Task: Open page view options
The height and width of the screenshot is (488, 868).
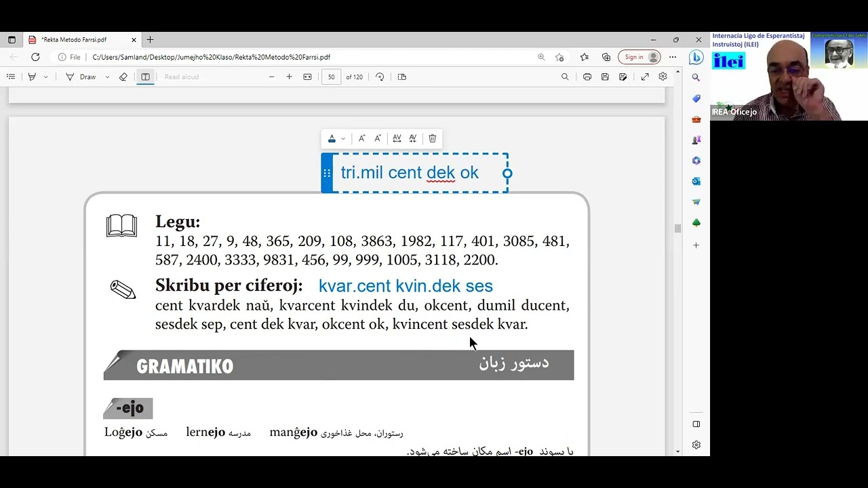Action: coord(401,77)
